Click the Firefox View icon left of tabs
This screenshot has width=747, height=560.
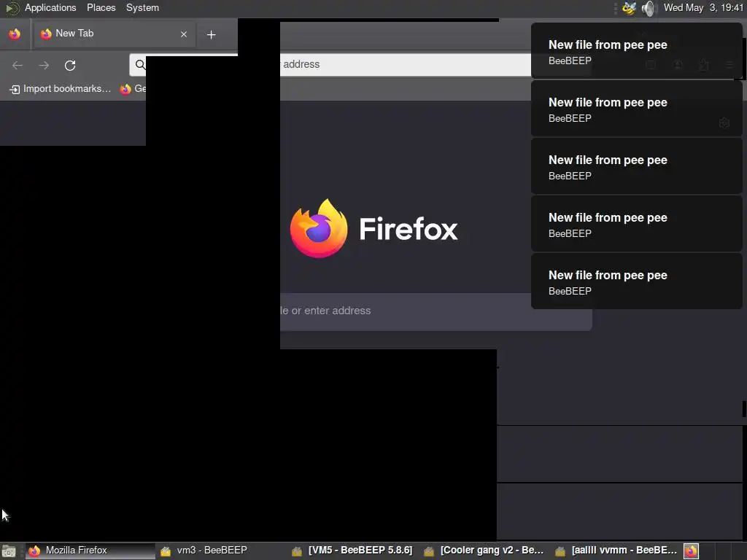point(15,34)
